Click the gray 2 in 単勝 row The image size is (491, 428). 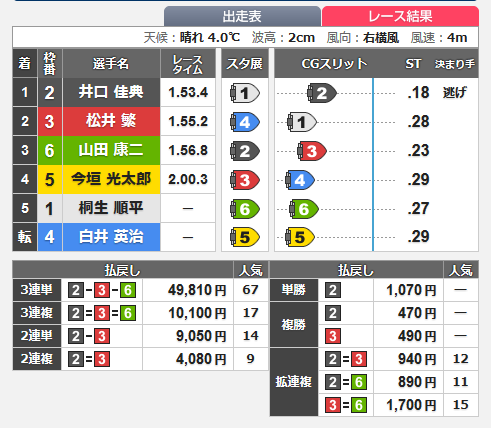click(x=333, y=290)
